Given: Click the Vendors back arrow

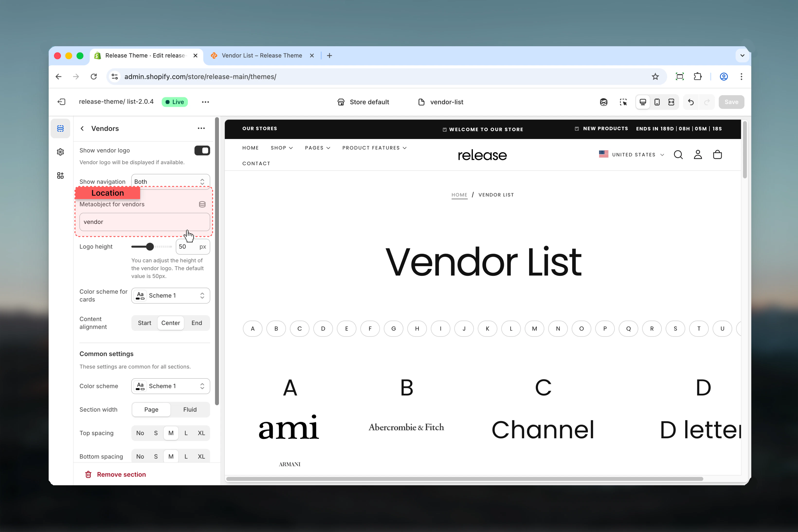Looking at the screenshot, I should [x=82, y=128].
